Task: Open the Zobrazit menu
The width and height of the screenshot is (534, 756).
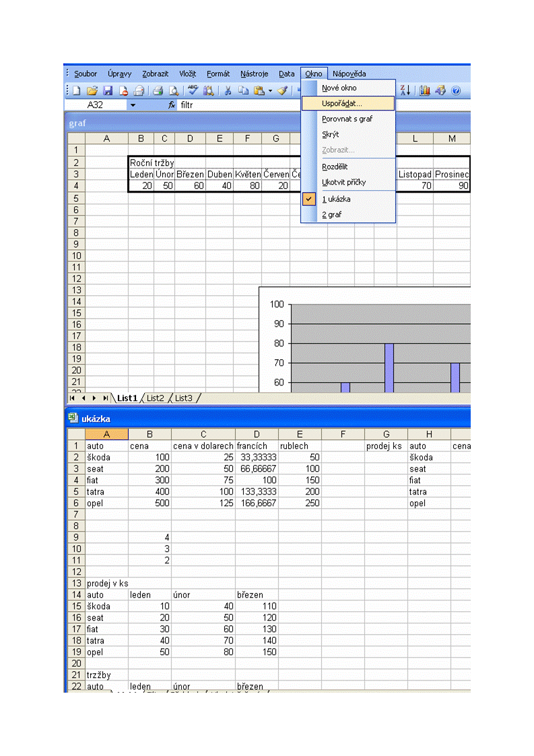Action: point(155,73)
